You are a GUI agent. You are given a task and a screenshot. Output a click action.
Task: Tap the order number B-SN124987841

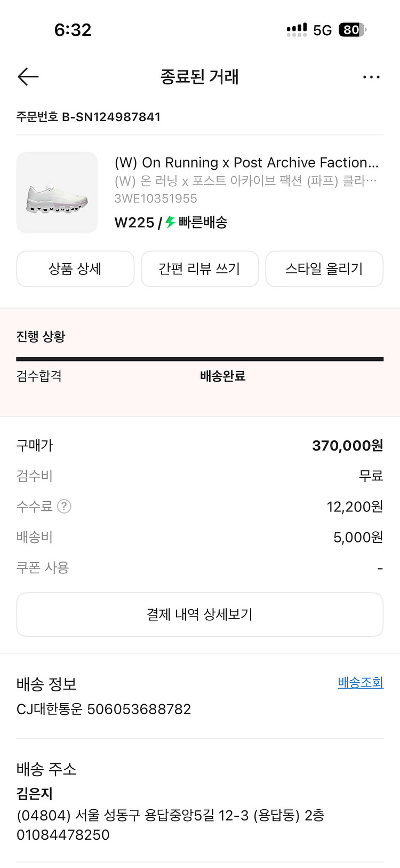[111, 117]
